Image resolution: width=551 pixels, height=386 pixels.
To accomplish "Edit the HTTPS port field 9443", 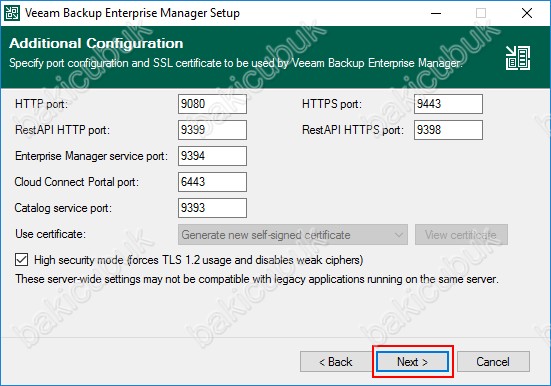I will click(x=448, y=104).
